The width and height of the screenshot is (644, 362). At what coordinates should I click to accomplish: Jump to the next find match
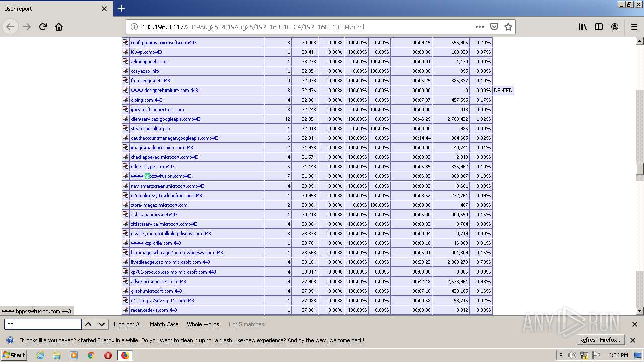coord(102,324)
